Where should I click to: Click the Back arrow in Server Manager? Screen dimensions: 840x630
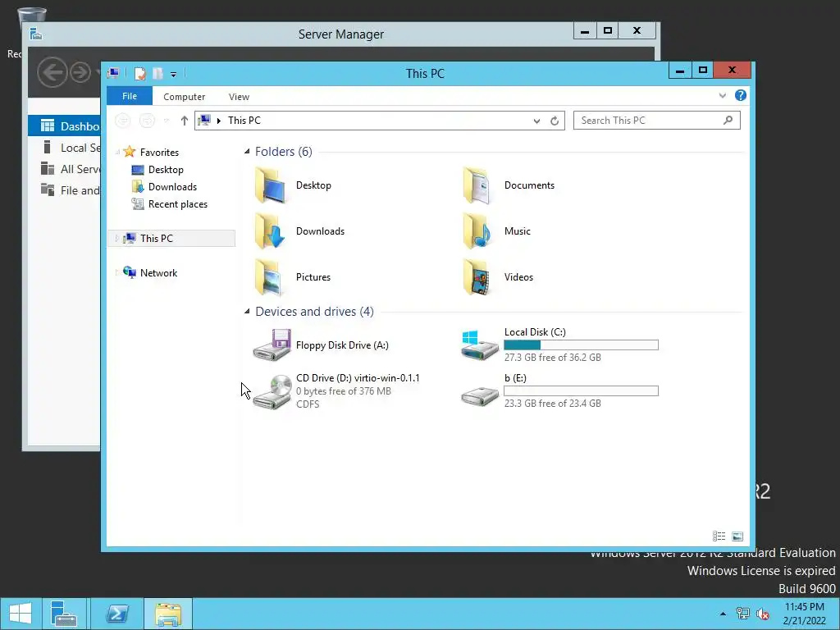point(52,72)
